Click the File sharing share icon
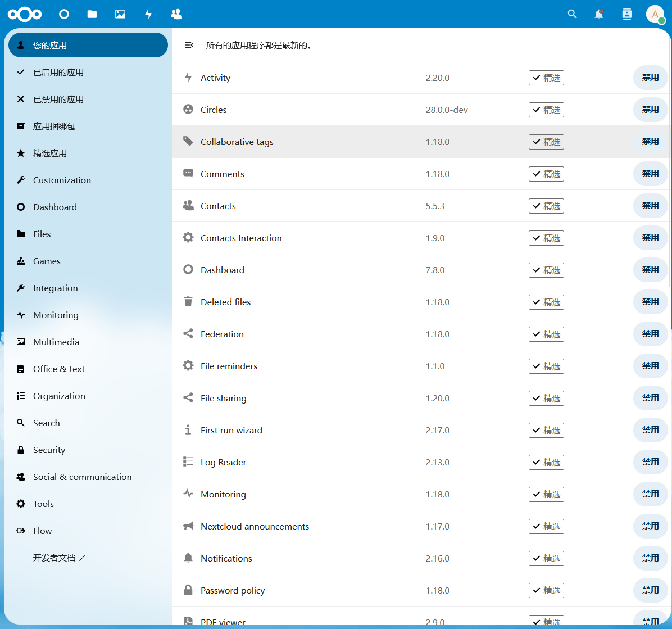The image size is (672, 629). tap(188, 397)
